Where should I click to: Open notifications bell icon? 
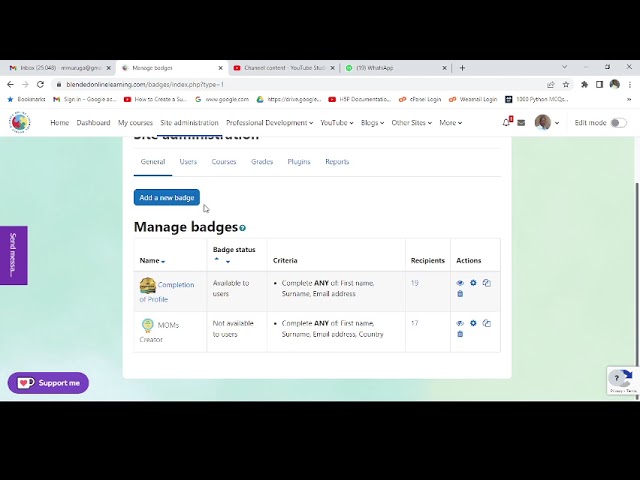click(x=507, y=122)
